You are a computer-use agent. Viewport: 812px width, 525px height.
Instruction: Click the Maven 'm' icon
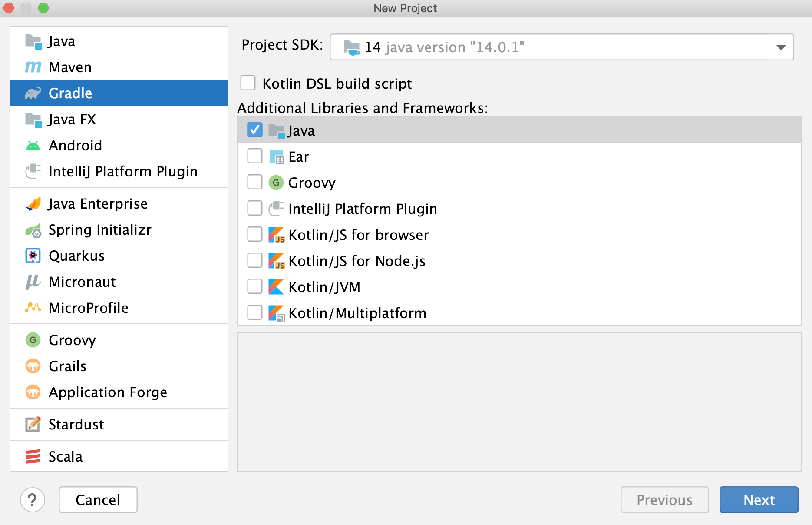click(33, 67)
